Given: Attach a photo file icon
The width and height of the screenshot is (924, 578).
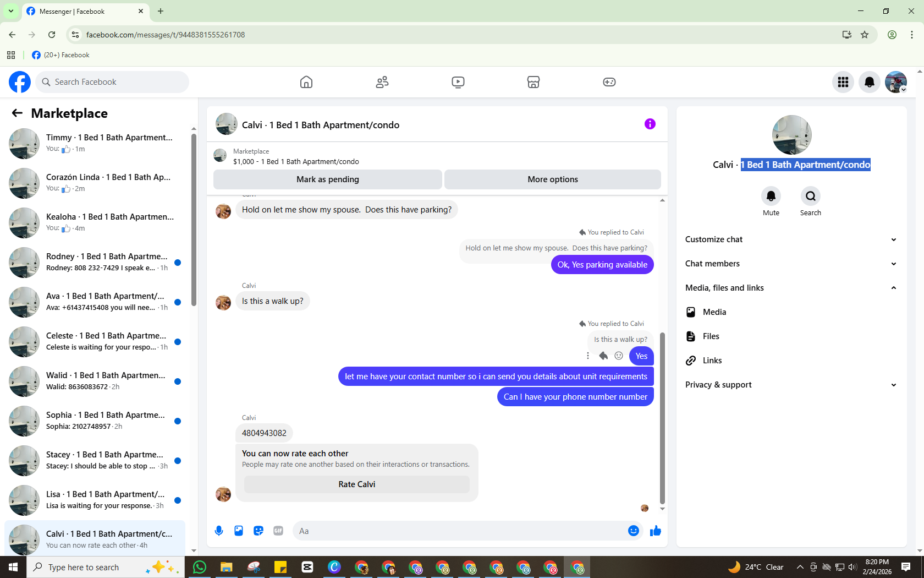Looking at the screenshot, I should click(x=239, y=531).
